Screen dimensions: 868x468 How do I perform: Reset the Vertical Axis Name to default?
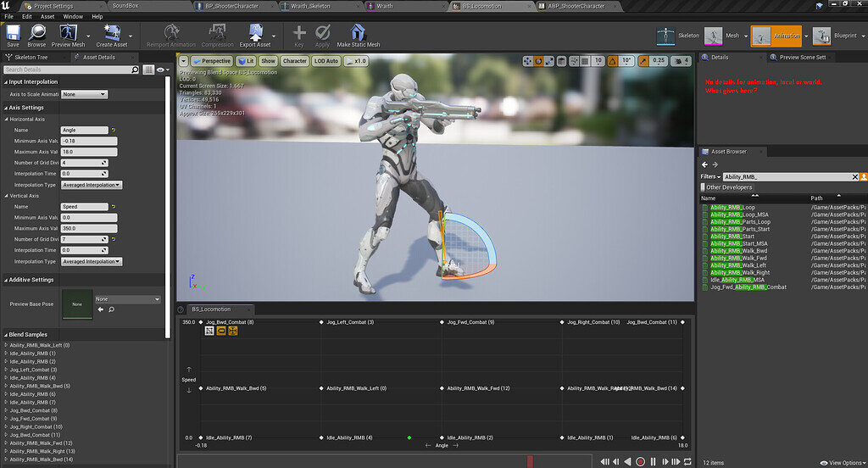coord(114,207)
